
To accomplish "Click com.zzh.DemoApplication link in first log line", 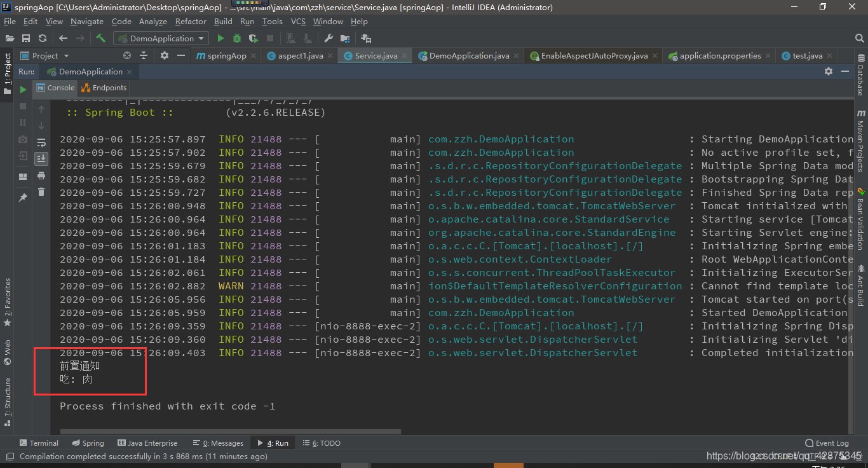I will [x=501, y=139].
